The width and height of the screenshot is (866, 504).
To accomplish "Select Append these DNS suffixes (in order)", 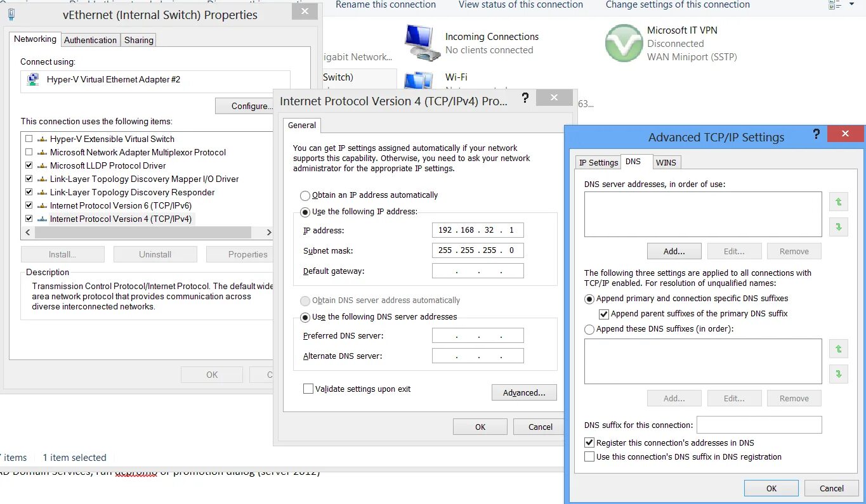I will pos(589,329).
